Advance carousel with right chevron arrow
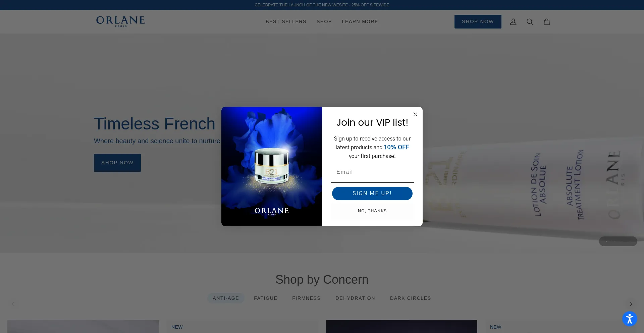The width and height of the screenshot is (644, 333). 631,304
